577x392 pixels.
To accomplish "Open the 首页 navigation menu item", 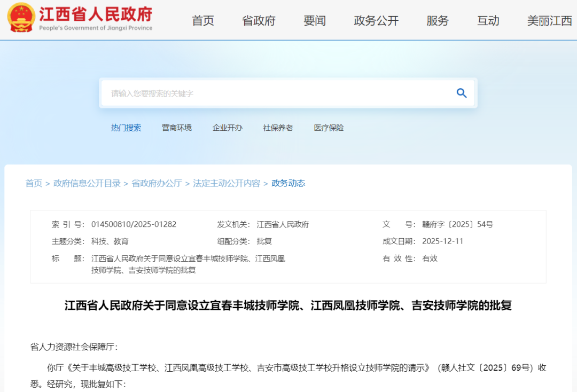I will pos(202,21).
